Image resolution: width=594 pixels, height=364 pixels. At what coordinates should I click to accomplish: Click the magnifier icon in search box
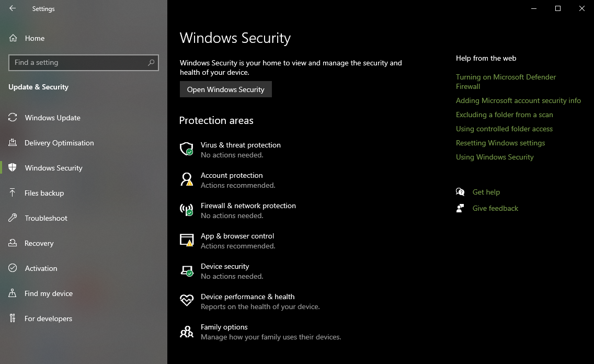click(x=151, y=63)
